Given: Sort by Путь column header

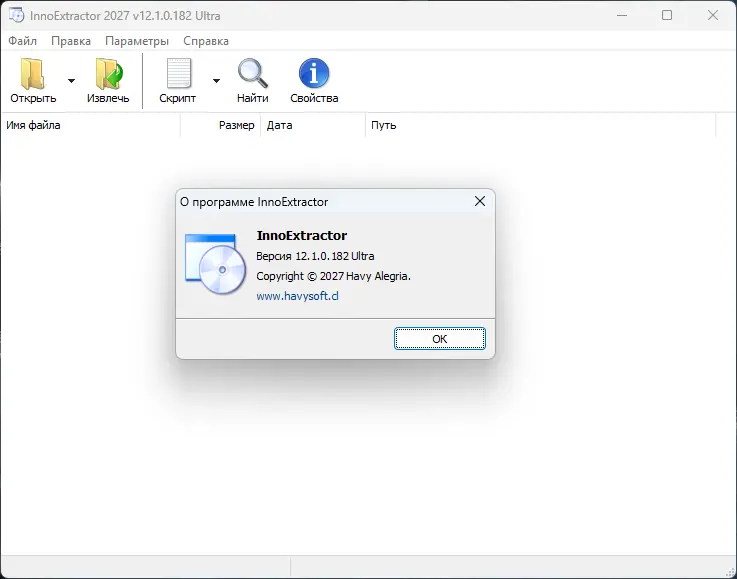Looking at the screenshot, I should [x=541, y=125].
